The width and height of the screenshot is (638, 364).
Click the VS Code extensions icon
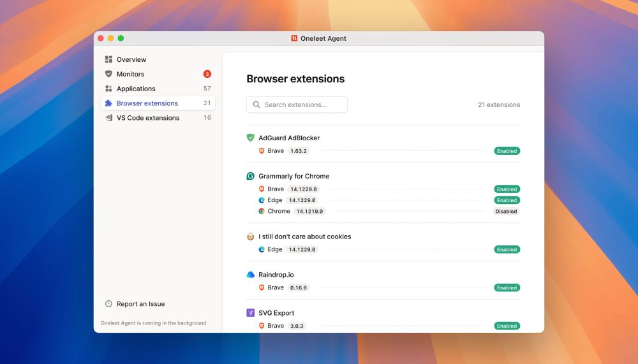coord(108,118)
